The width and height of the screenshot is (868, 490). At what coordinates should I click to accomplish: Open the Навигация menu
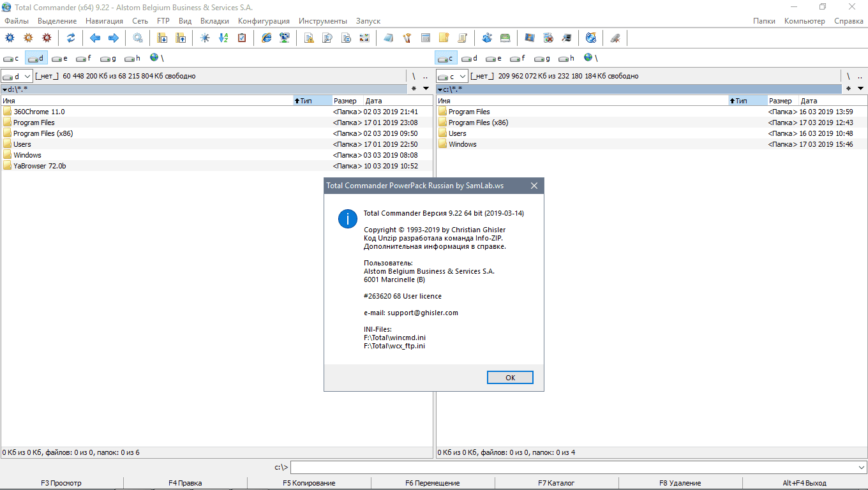[104, 21]
